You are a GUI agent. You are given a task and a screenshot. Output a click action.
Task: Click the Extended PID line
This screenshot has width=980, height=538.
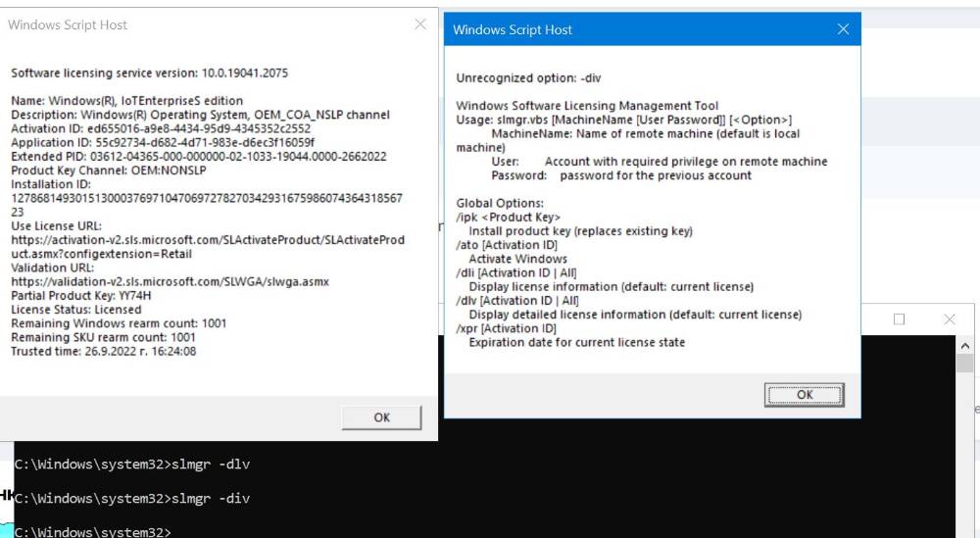click(x=199, y=156)
